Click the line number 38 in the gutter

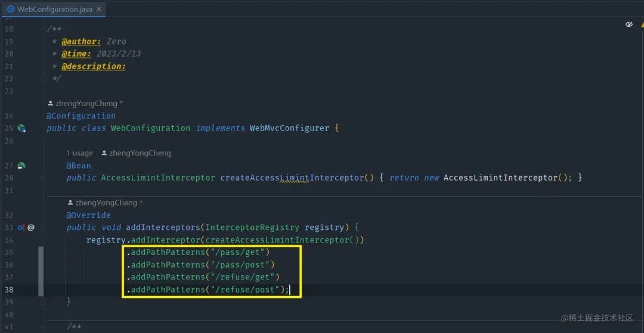[x=9, y=290]
